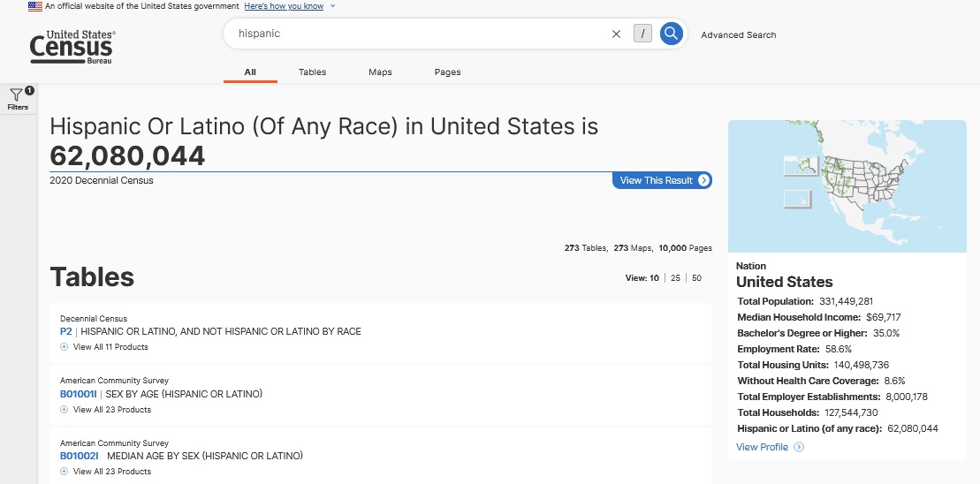Click Employment Rate 58.6%

(x=794, y=349)
